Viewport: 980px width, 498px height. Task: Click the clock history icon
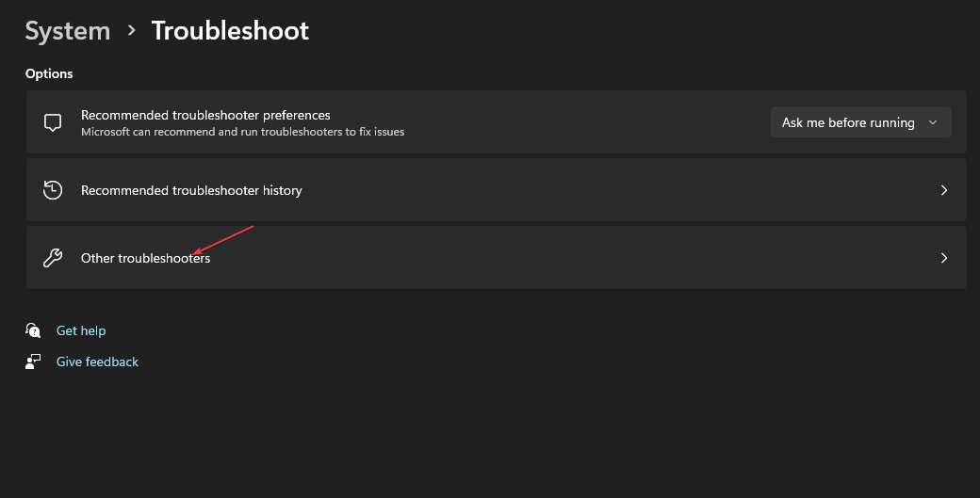coord(53,190)
